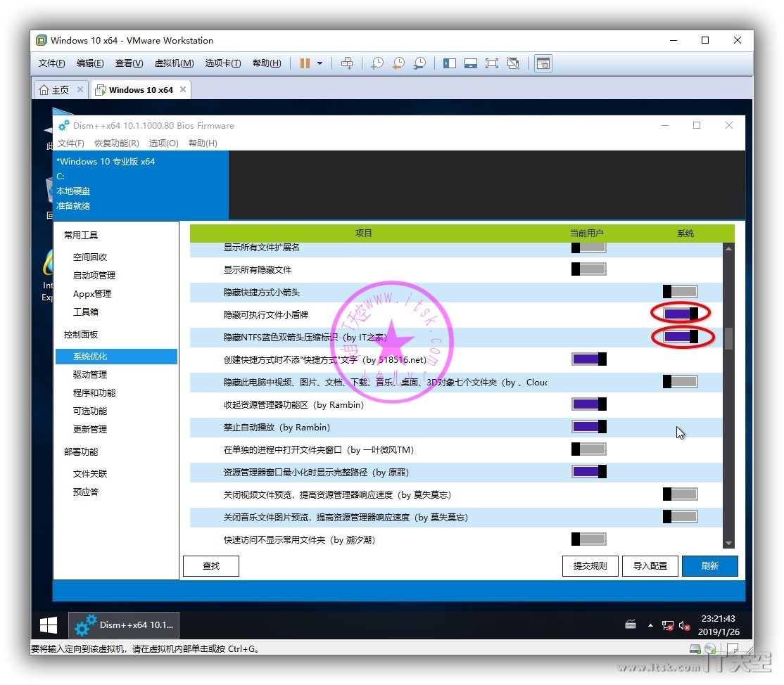Click the muted volume tray icon
This screenshot has height=685, width=784.
click(x=685, y=625)
